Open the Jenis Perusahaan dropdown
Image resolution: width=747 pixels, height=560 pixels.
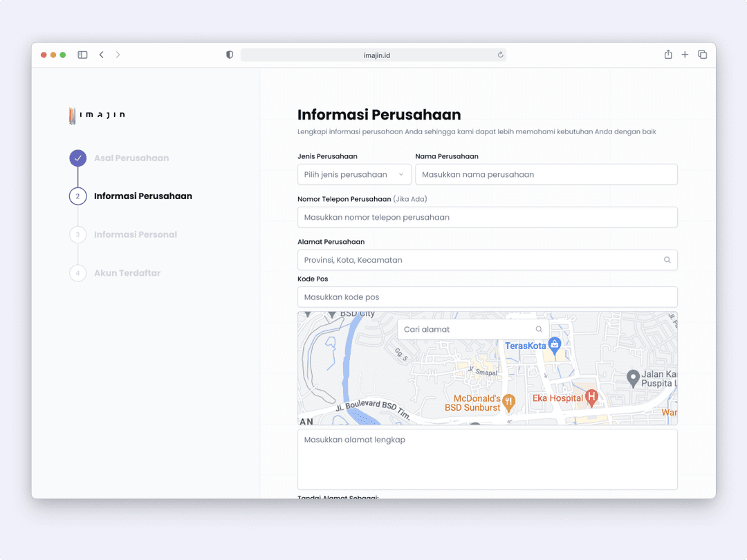click(x=354, y=174)
